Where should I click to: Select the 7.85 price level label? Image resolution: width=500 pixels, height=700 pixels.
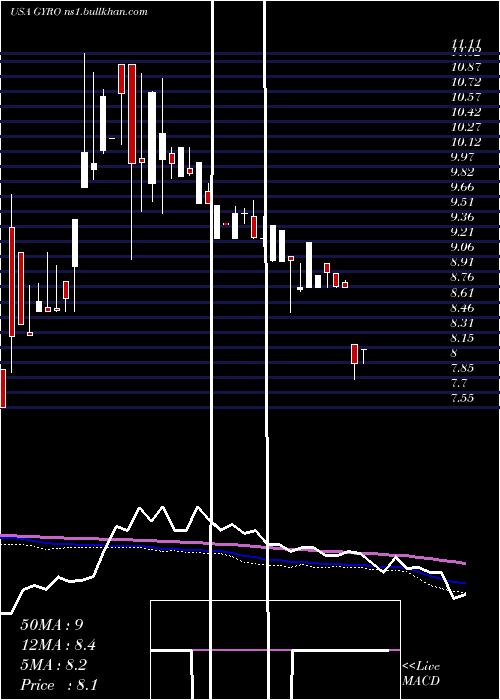pyautogui.click(x=463, y=368)
